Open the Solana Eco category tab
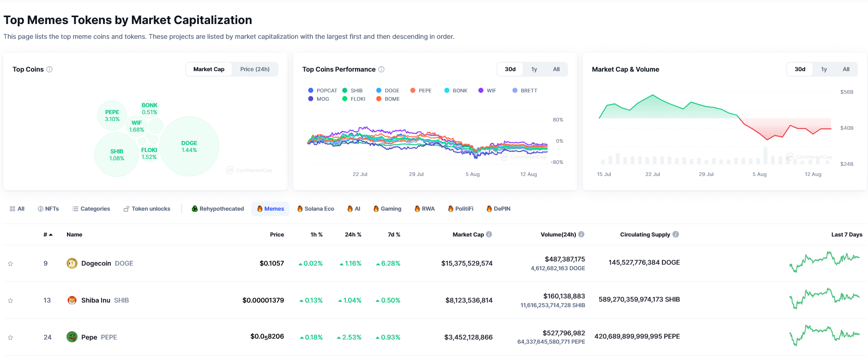The image size is (868, 358). coord(316,209)
